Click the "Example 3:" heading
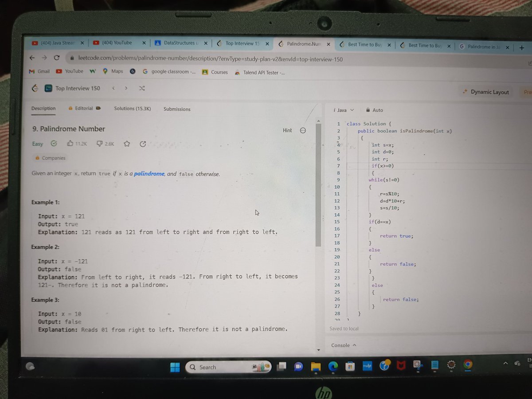The width and height of the screenshot is (532, 399). click(45, 300)
